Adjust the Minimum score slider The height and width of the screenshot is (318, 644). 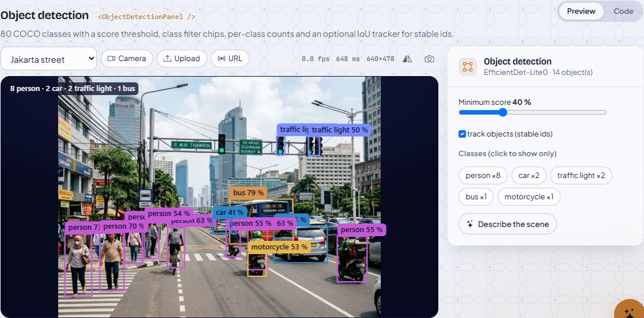532,112
